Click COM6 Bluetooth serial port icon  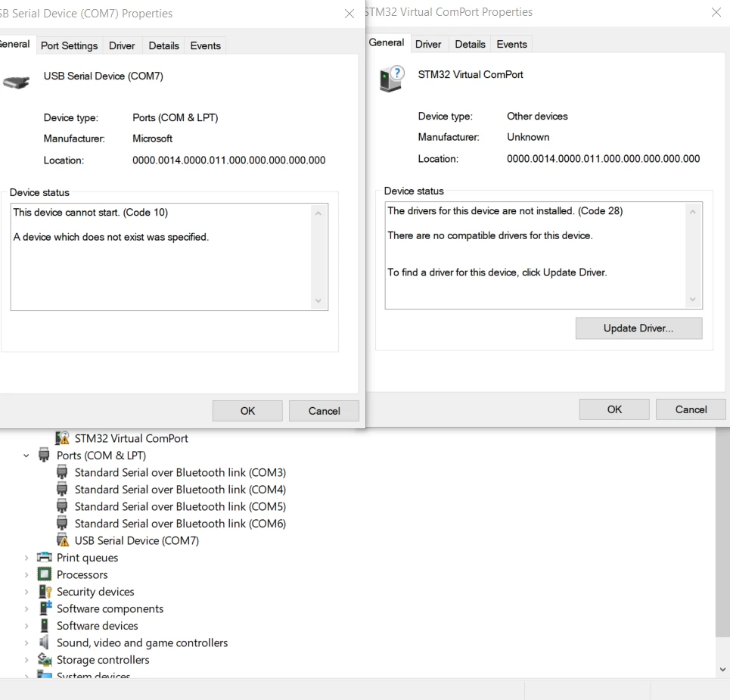point(62,524)
